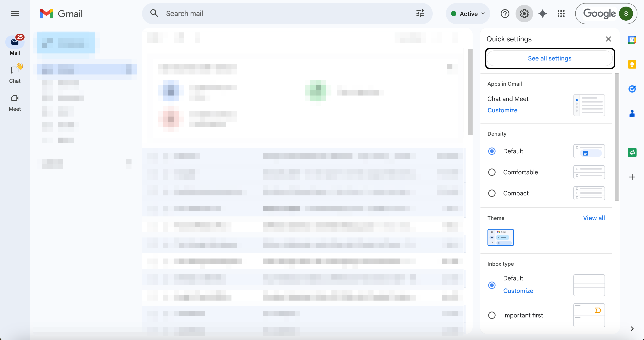Open the Active status dropdown
The image size is (644, 340).
(468, 14)
